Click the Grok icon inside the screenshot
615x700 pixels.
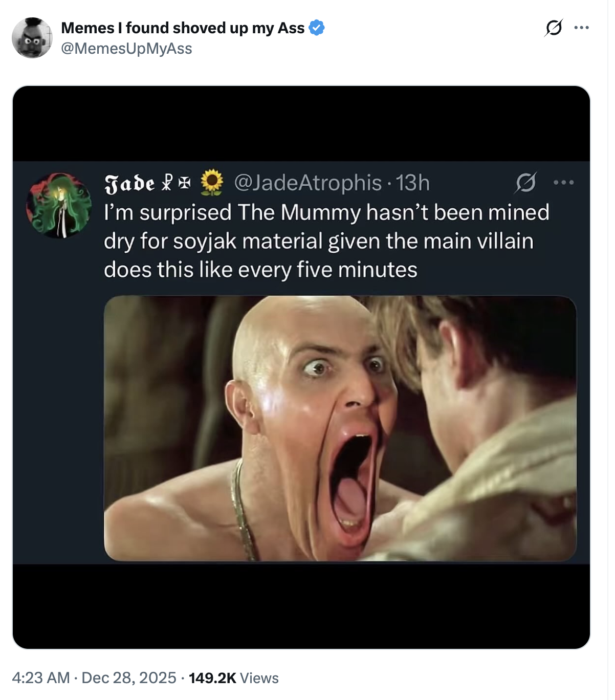click(525, 183)
